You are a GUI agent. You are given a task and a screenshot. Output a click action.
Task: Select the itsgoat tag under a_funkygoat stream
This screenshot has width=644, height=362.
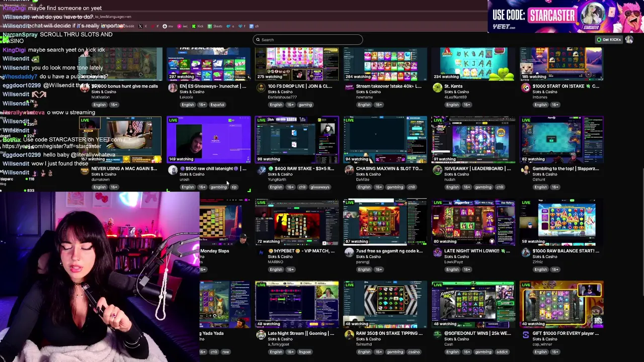coord(305,352)
